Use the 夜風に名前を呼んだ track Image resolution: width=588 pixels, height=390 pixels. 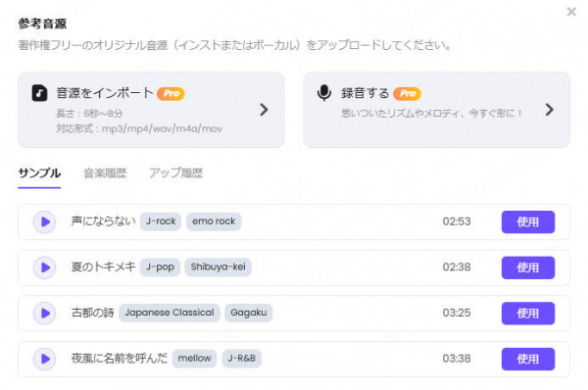tap(528, 359)
